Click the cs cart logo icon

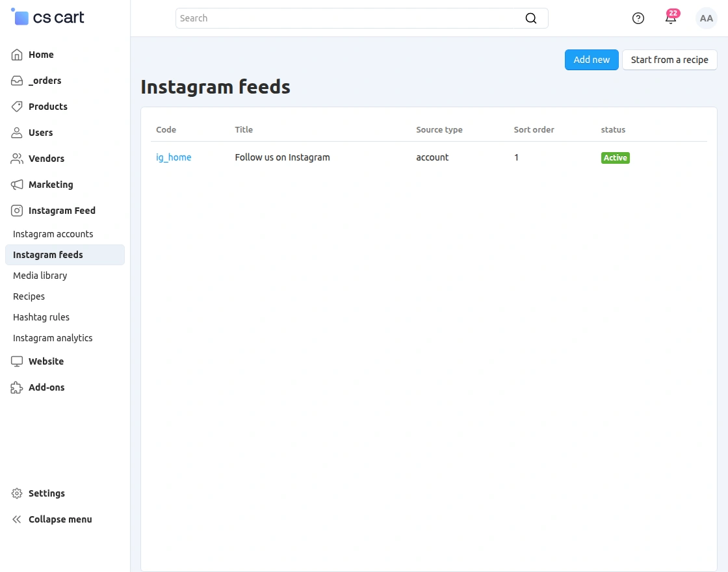[x=20, y=17]
